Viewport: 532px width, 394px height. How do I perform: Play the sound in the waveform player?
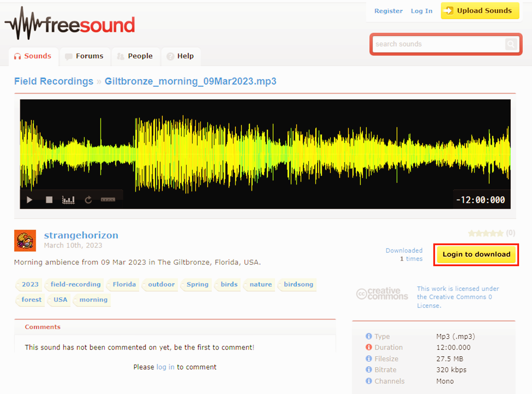point(29,200)
